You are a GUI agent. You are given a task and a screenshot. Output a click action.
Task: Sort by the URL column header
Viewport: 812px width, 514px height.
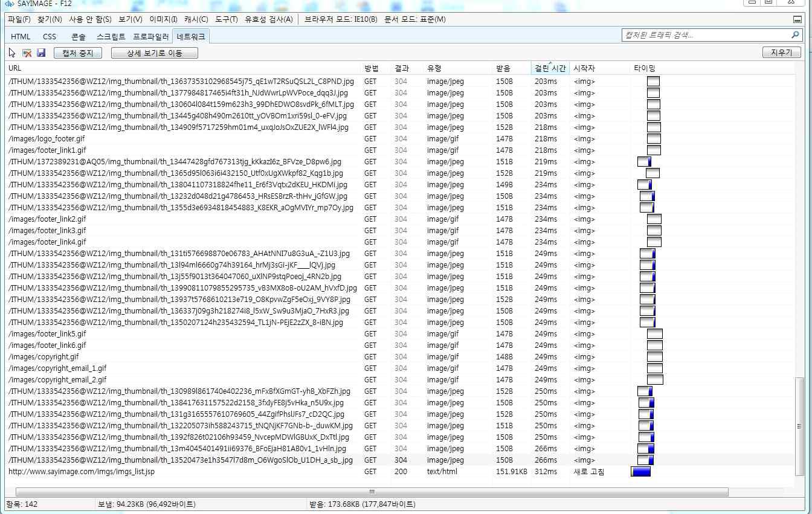pos(183,68)
